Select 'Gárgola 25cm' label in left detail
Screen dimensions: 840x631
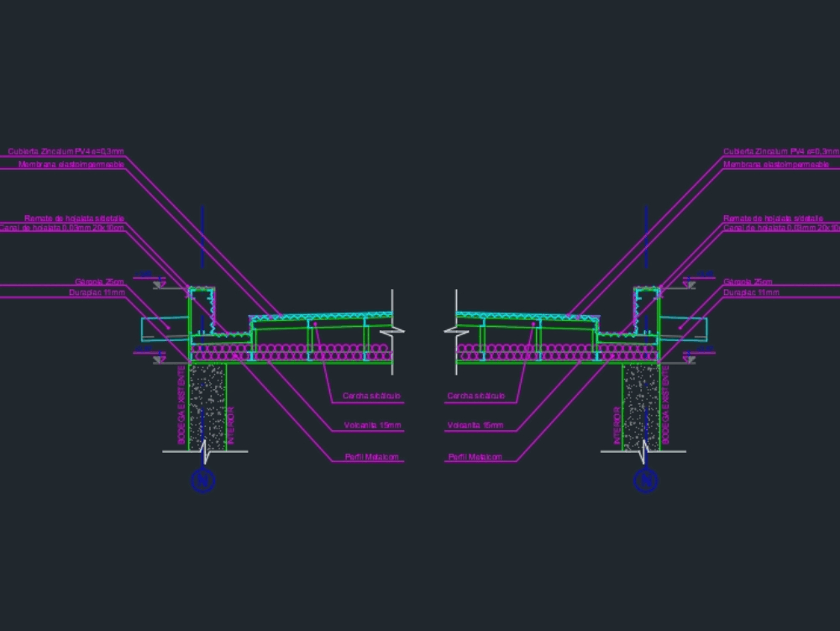[99, 281]
